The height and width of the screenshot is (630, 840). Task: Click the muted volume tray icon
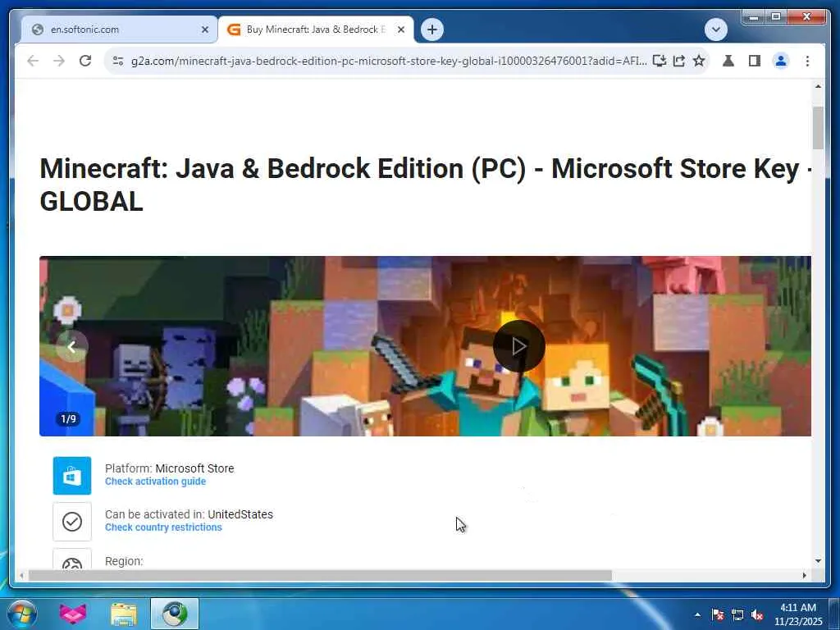(x=757, y=615)
